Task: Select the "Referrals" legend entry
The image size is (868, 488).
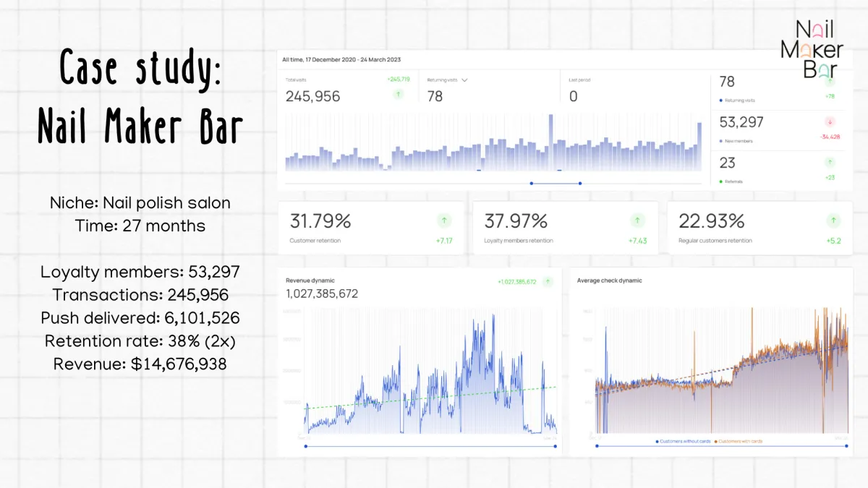Action: [731, 181]
